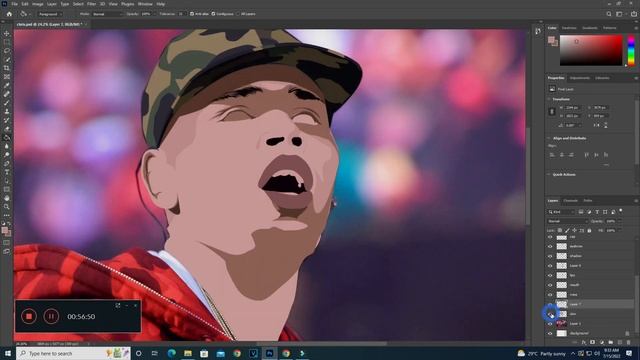Toggle the Anti-alias checkbox
The width and height of the screenshot is (640, 360).
tap(192, 14)
